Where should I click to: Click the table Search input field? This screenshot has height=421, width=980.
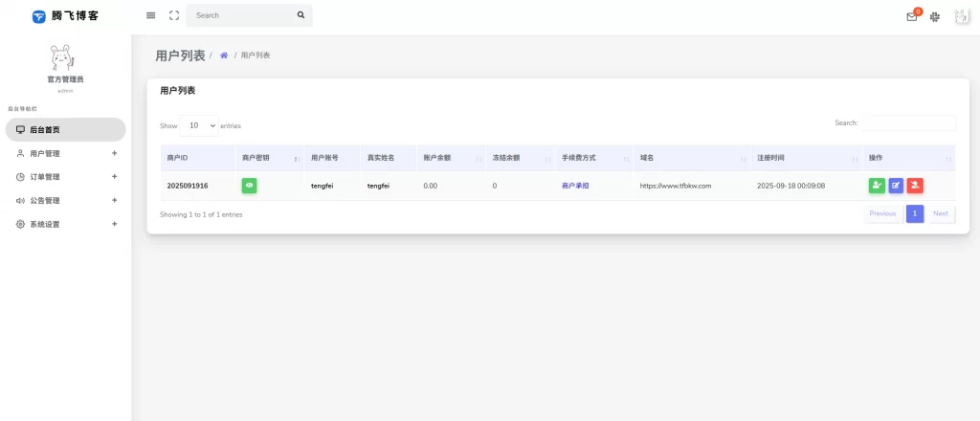(907, 123)
